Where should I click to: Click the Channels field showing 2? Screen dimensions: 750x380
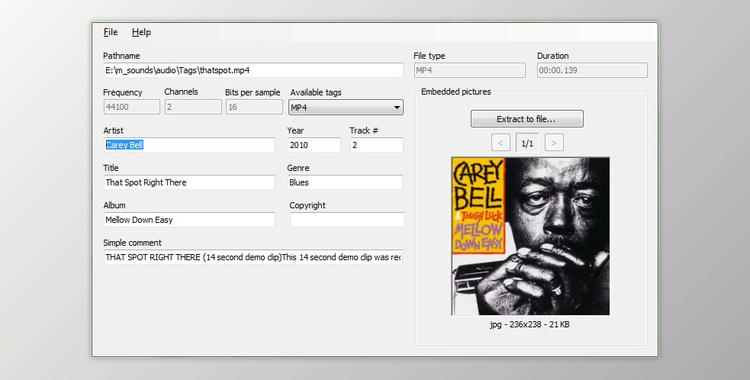click(x=193, y=107)
